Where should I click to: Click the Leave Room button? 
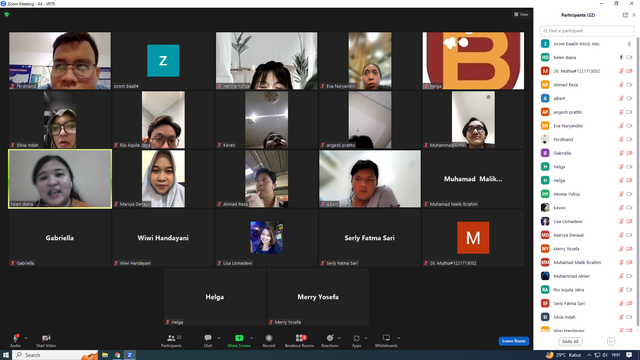click(513, 341)
